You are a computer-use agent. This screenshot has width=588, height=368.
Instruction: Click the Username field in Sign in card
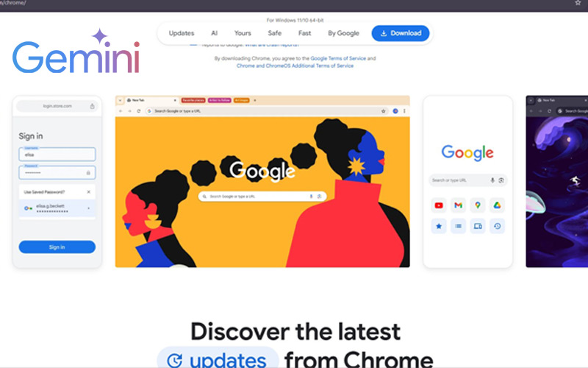pos(57,154)
